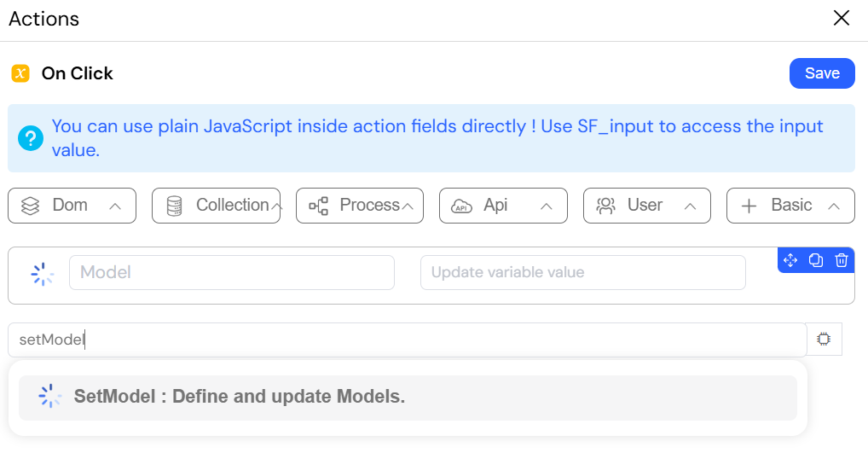The height and width of the screenshot is (453, 868).
Task: Click the spinner icon in Model action row
Action: coord(42,274)
